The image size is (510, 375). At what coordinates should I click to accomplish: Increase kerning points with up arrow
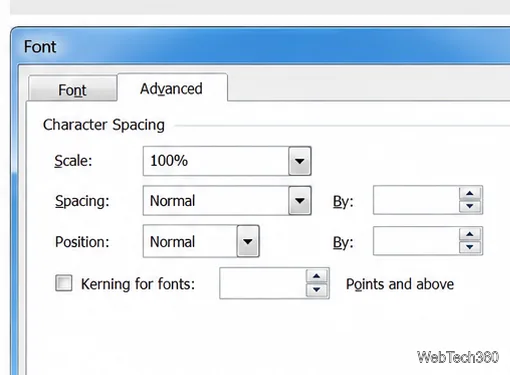(x=317, y=276)
